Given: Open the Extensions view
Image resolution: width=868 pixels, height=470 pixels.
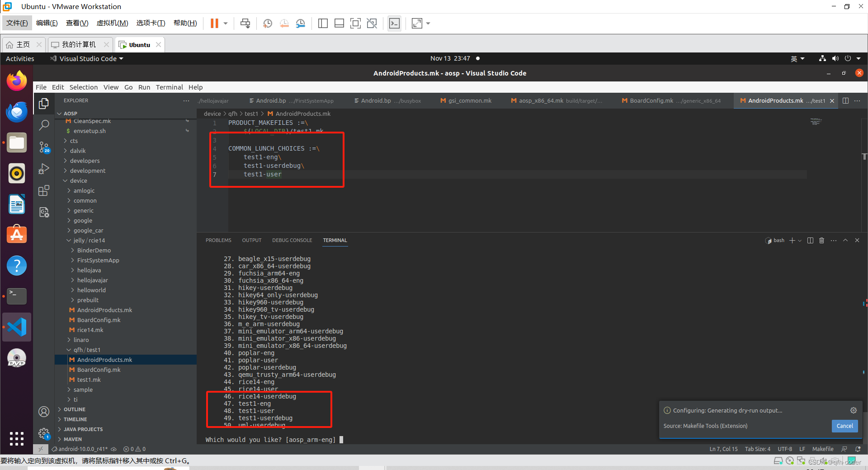Looking at the screenshot, I should coord(44,190).
